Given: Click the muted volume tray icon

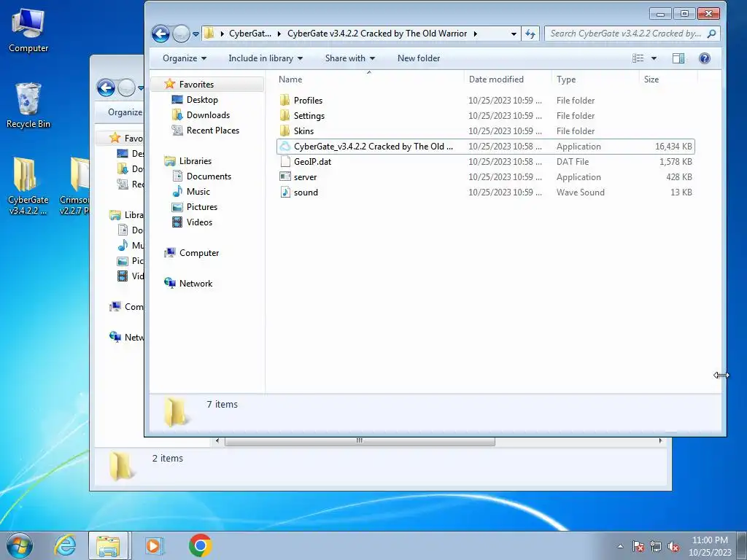Looking at the screenshot, I should point(673,546).
